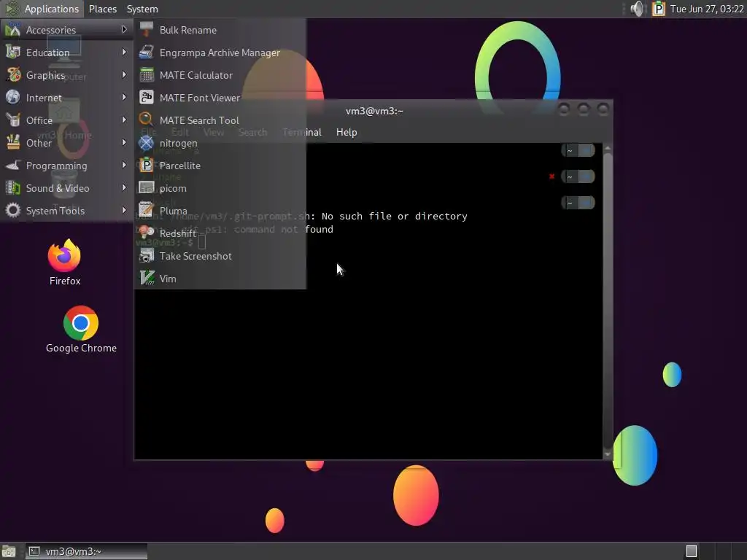Choose Take Screenshot

220,256
